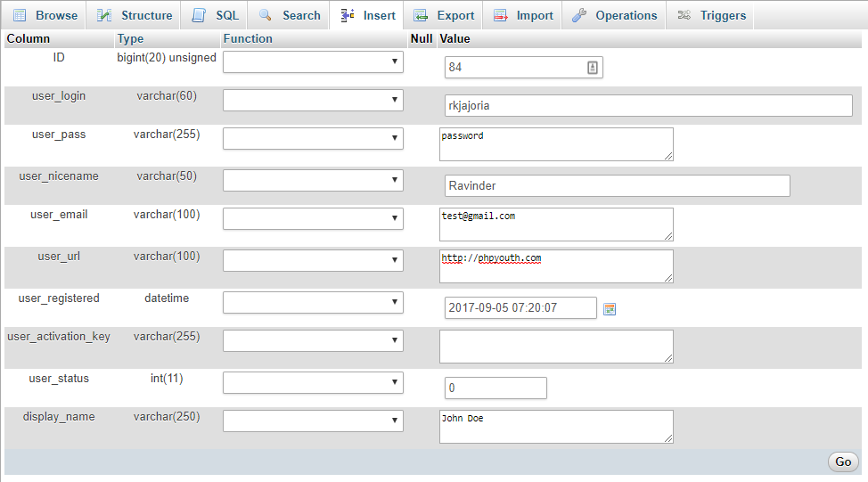Open function dropdown for user_nicename
This screenshot has height=482, width=868.
coord(313,180)
